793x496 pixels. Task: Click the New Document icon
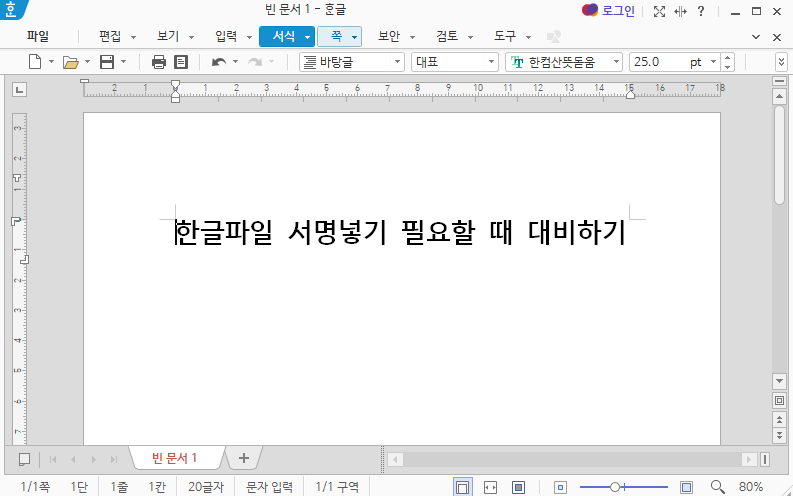(34, 62)
